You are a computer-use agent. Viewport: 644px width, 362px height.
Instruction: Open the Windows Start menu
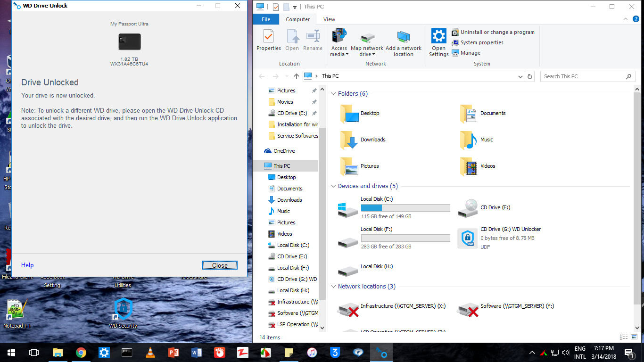click(x=11, y=353)
